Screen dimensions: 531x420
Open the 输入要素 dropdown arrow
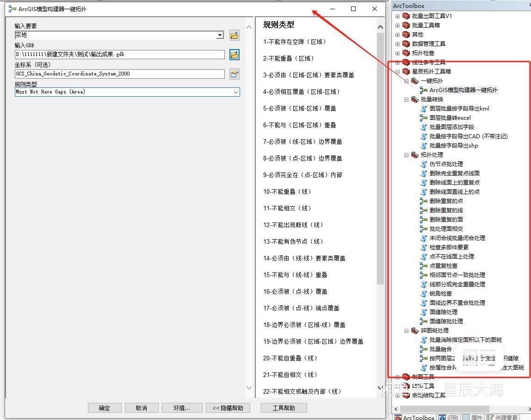220,35
